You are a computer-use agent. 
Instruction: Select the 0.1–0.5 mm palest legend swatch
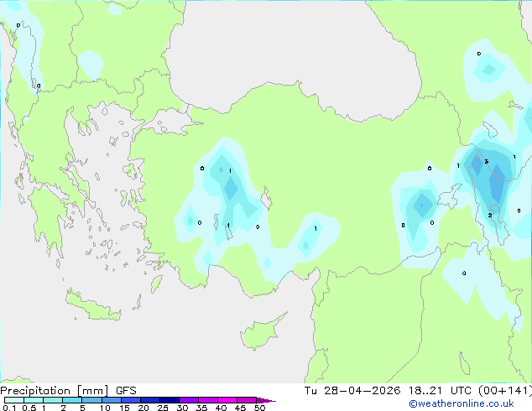click(14, 400)
